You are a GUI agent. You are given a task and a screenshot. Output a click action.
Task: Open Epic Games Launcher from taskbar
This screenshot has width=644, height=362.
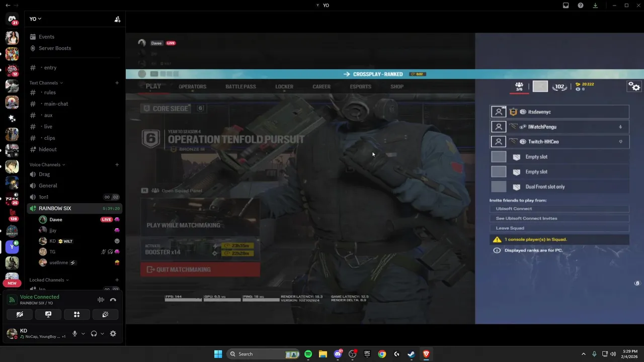367,354
